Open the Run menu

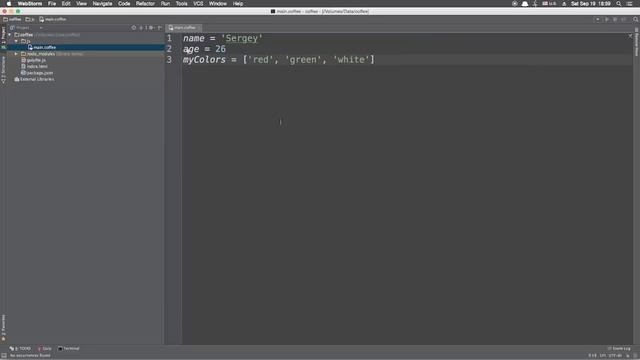coord(165,4)
